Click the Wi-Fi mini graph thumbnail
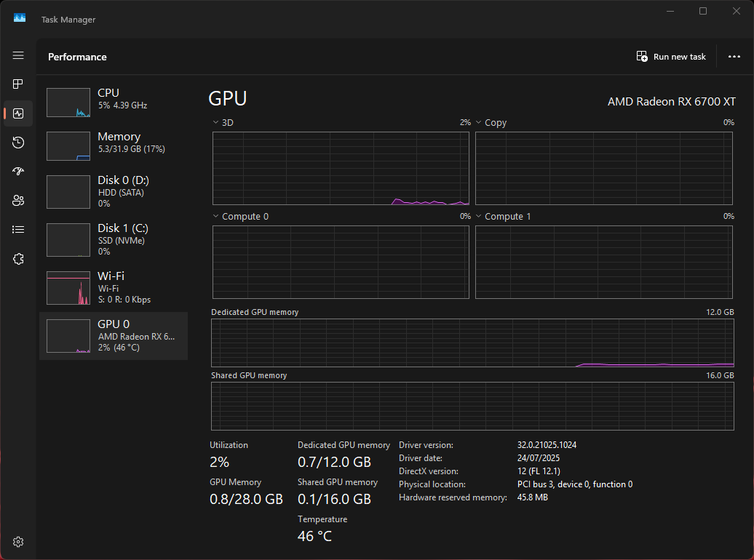The image size is (754, 560). (x=68, y=288)
